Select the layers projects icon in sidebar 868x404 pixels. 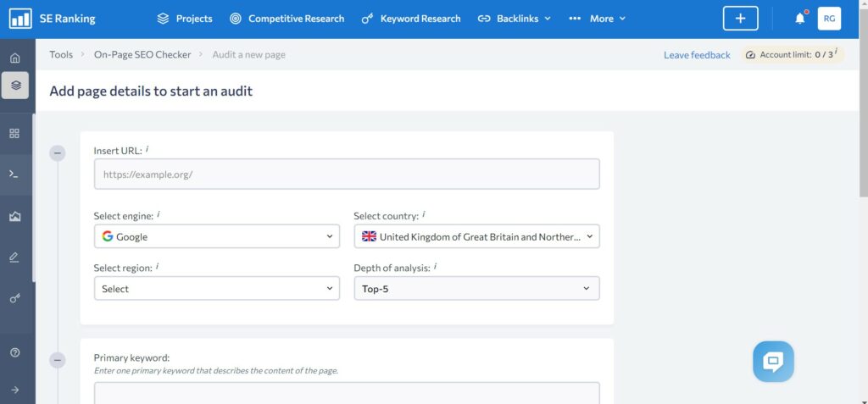15,86
